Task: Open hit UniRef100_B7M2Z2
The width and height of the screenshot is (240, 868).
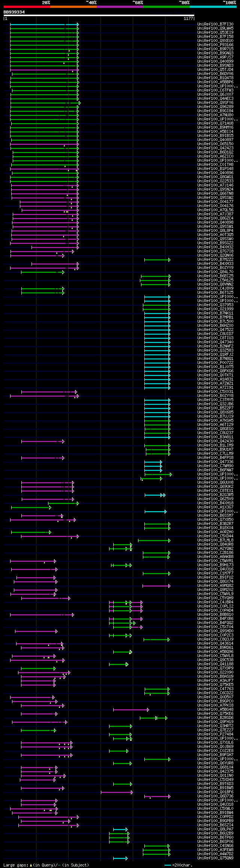Action: pyautogui.click(x=215, y=260)
